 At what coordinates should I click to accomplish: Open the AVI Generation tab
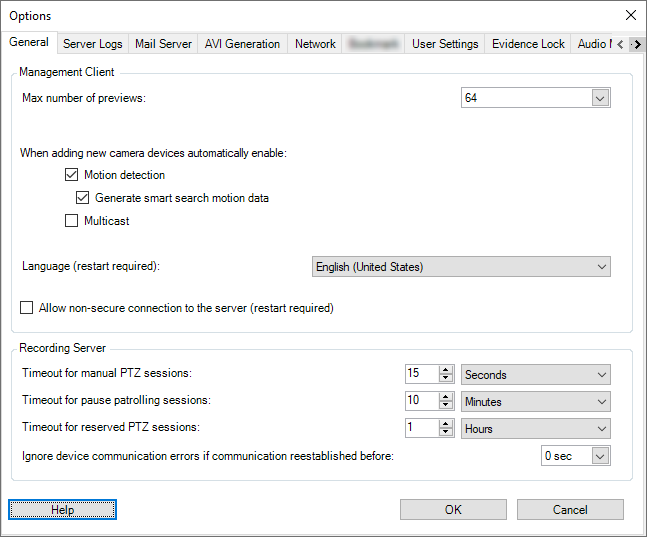click(x=242, y=44)
